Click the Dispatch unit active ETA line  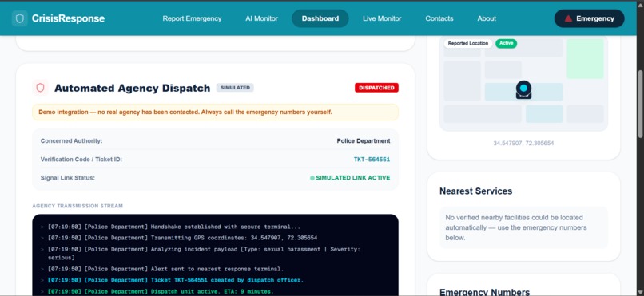click(x=161, y=291)
